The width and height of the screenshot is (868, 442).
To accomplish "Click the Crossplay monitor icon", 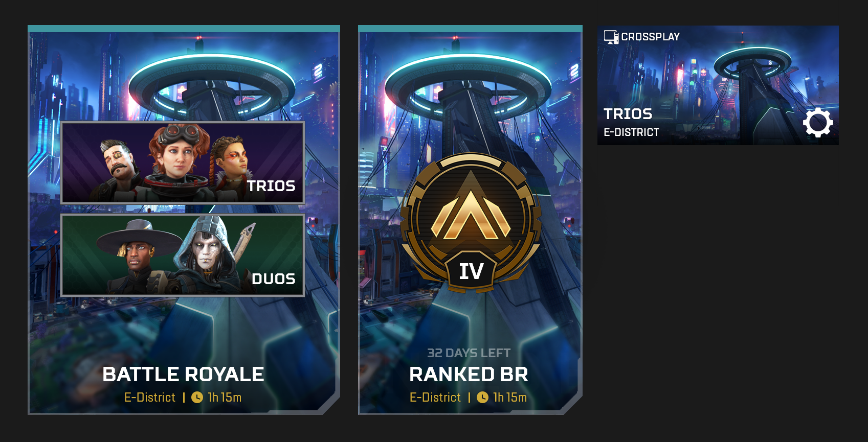I will [611, 37].
